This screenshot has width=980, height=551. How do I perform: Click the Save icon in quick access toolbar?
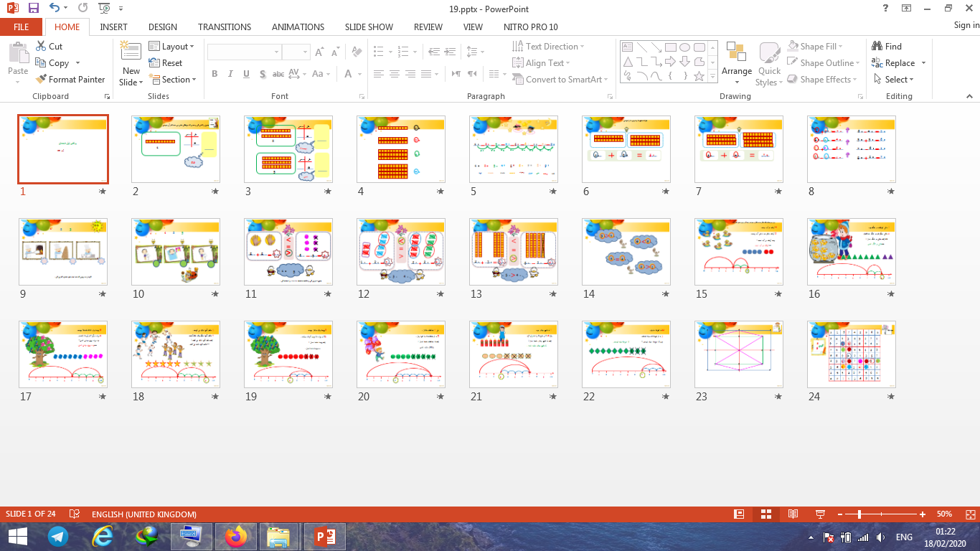[x=34, y=9]
